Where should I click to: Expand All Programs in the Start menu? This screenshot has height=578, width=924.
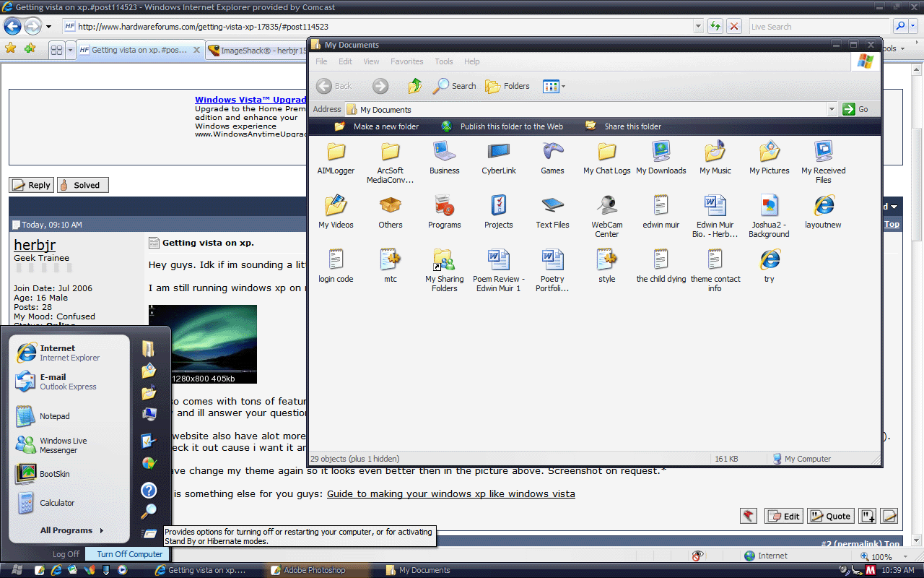coord(71,530)
